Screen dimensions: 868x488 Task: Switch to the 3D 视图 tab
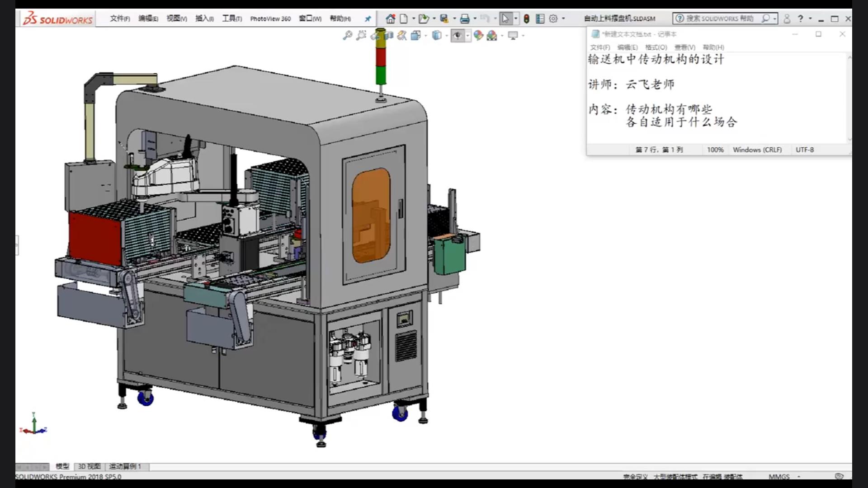coord(89,466)
